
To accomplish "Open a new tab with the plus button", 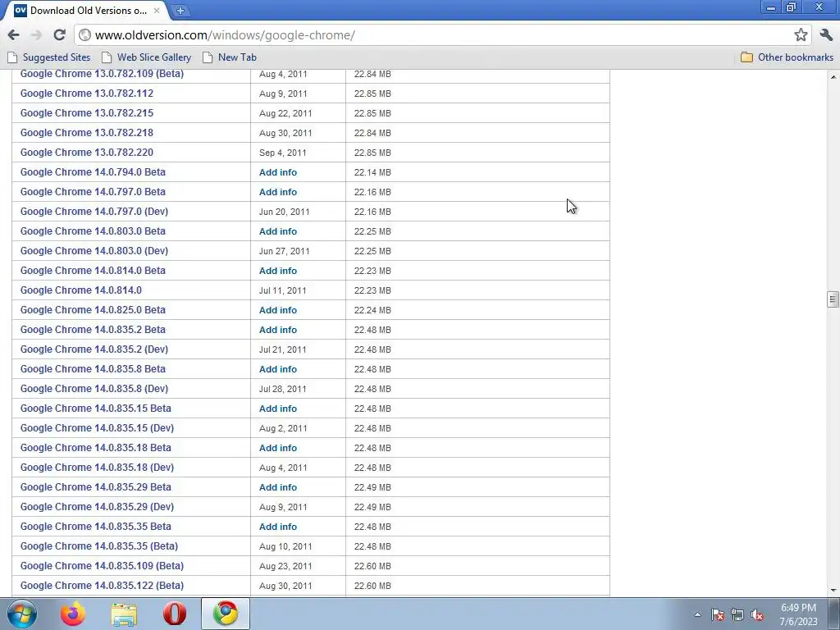I will (x=180, y=10).
